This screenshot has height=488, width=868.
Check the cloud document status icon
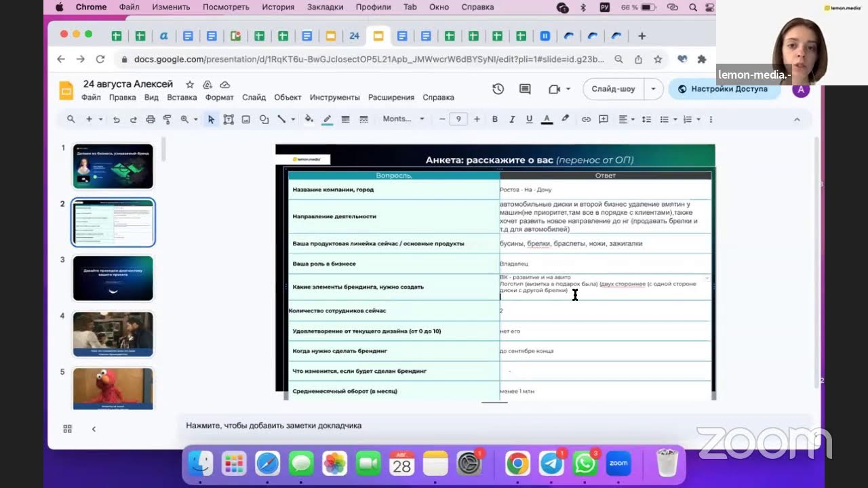coord(225,85)
